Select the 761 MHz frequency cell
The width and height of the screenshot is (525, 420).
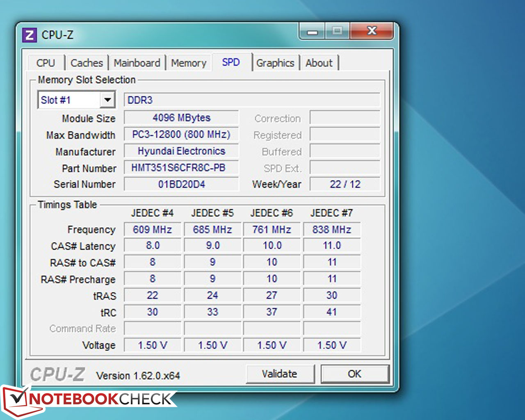coord(272,229)
